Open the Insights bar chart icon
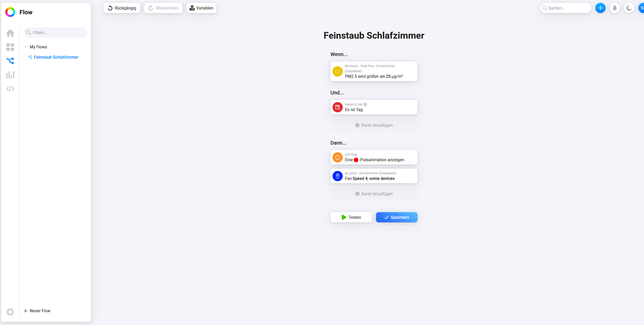 tap(10, 75)
